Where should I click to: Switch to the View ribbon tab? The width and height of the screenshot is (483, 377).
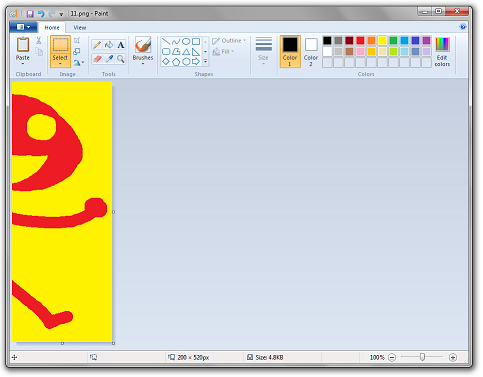click(x=79, y=27)
